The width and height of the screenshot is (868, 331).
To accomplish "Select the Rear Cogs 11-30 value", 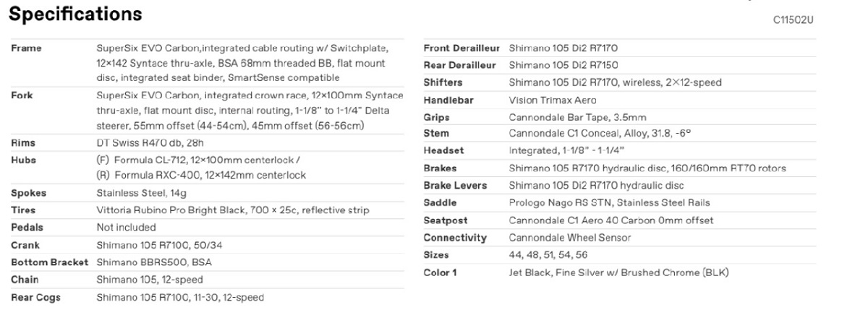I will pos(180,297).
